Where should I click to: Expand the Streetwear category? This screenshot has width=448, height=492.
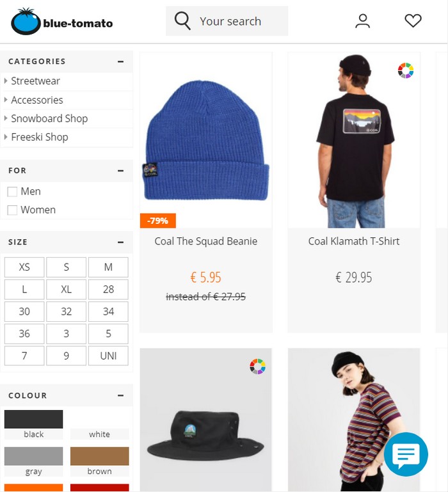coord(35,81)
